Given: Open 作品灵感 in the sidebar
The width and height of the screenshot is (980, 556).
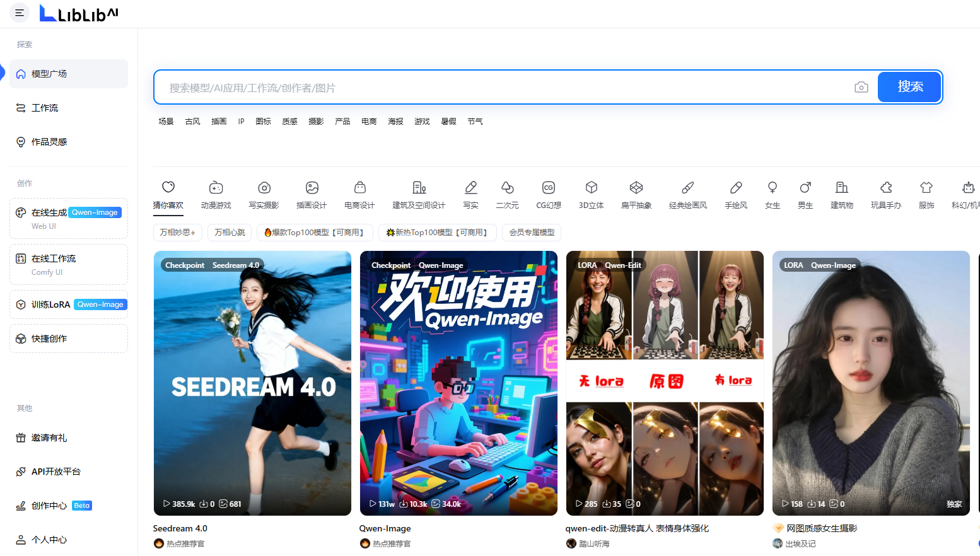Looking at the screenshot, I should pyautogui.click(x=49, y=142).
